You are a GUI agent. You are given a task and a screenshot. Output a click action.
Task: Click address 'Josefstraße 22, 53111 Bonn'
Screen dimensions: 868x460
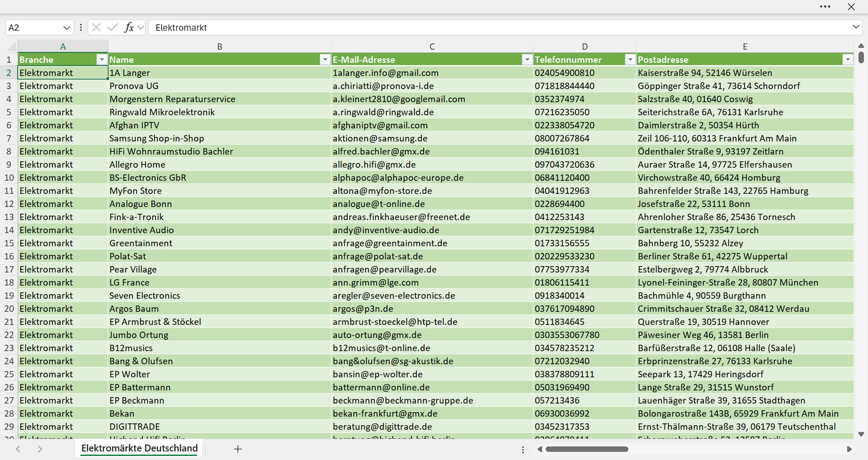pos(745,204)
